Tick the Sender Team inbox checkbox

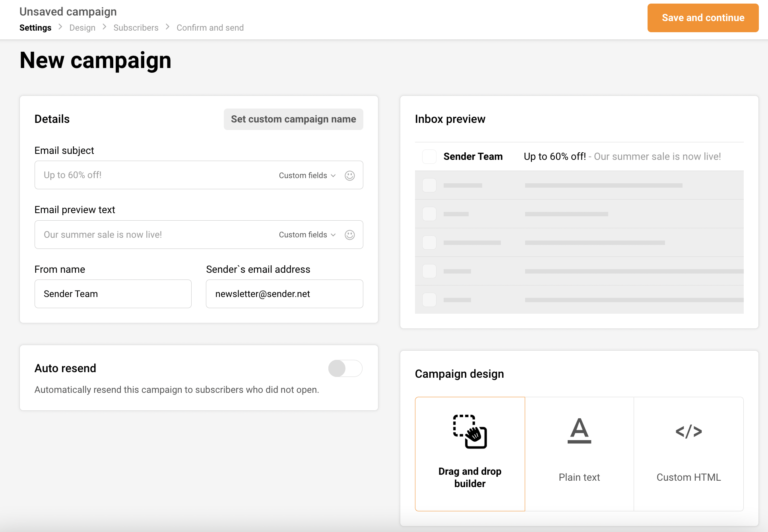429,157
